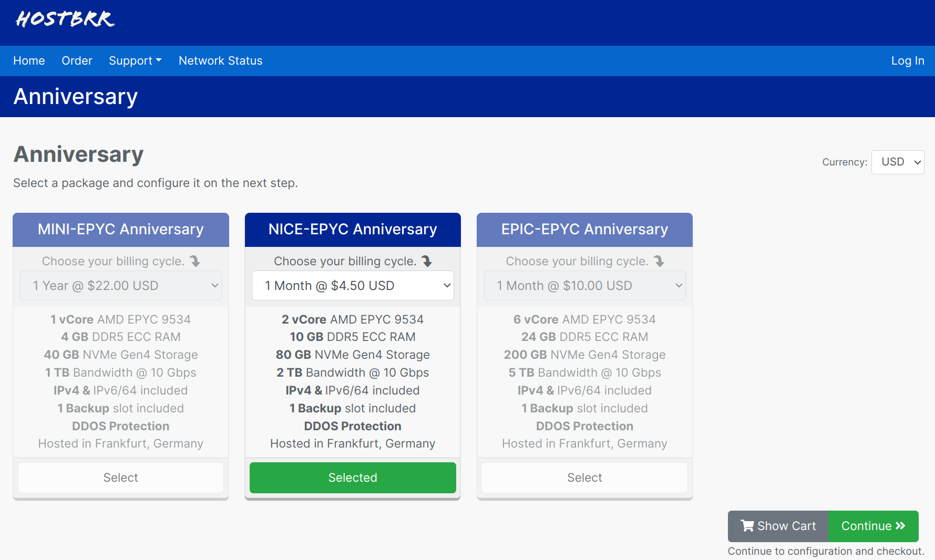Open EPIC-EPYC billing cycle dropdown
Image resolution: width=935 pixels, height=560 pixels.
tap(584, 286)
